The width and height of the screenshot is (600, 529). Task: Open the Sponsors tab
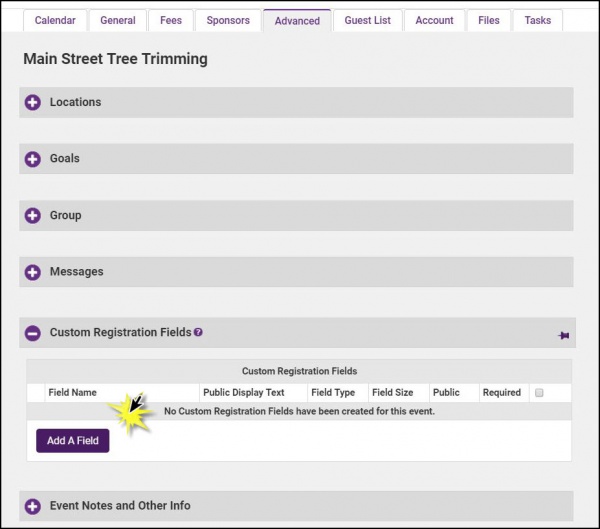click(228, 20)
